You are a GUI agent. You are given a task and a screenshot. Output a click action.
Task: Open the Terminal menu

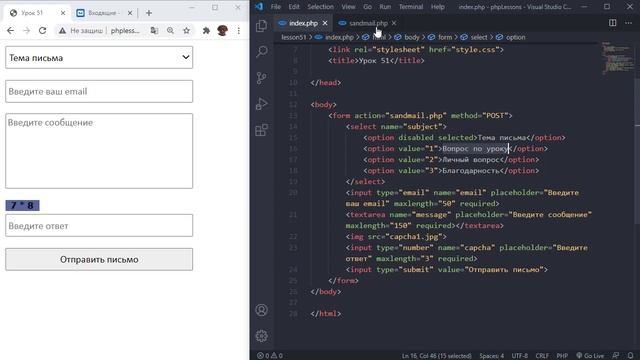pyautogui.click(x=411, y=7)
